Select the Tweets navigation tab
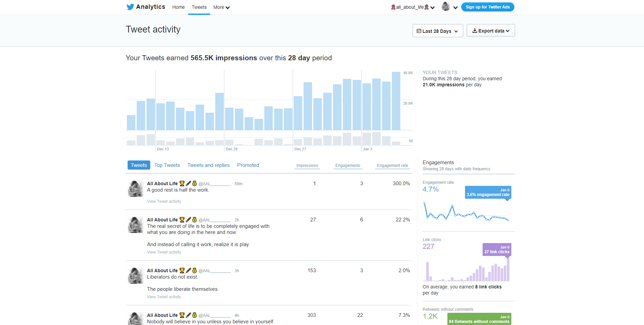 click(x=199, y=7)
